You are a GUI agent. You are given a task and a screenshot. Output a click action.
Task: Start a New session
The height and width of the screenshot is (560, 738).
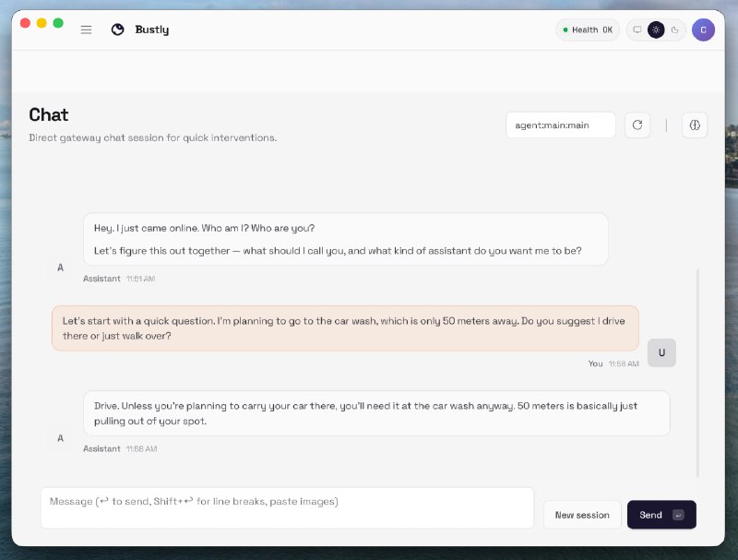click(581, 515)
